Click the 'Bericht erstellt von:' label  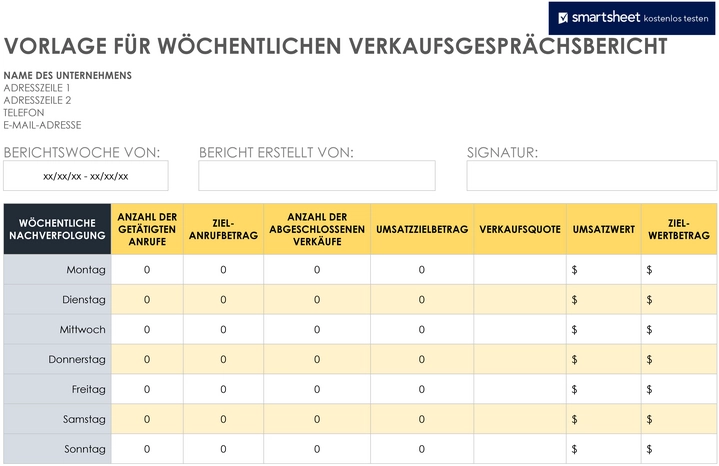[x=276, y=152]
